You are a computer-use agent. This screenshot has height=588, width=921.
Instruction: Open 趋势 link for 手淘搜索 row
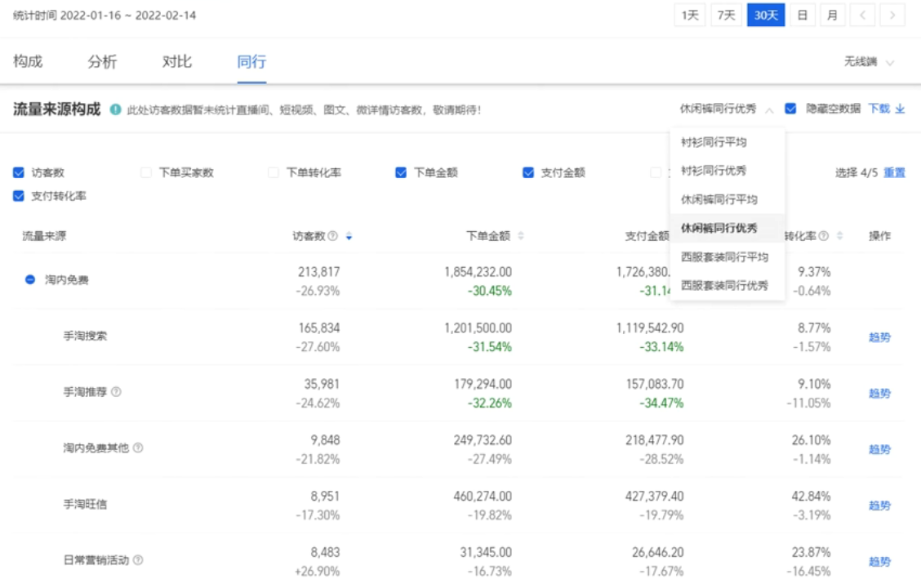879,337
